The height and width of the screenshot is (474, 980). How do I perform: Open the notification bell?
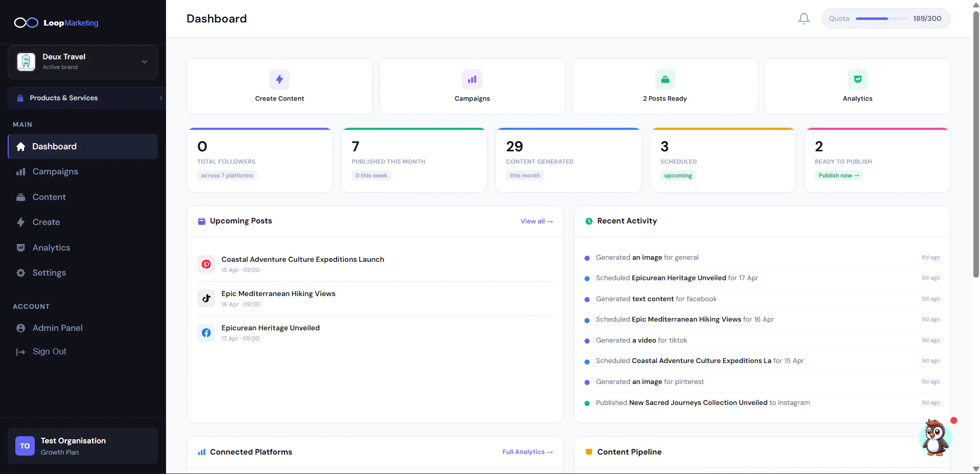pyautogui.click(x=803, y=18)
